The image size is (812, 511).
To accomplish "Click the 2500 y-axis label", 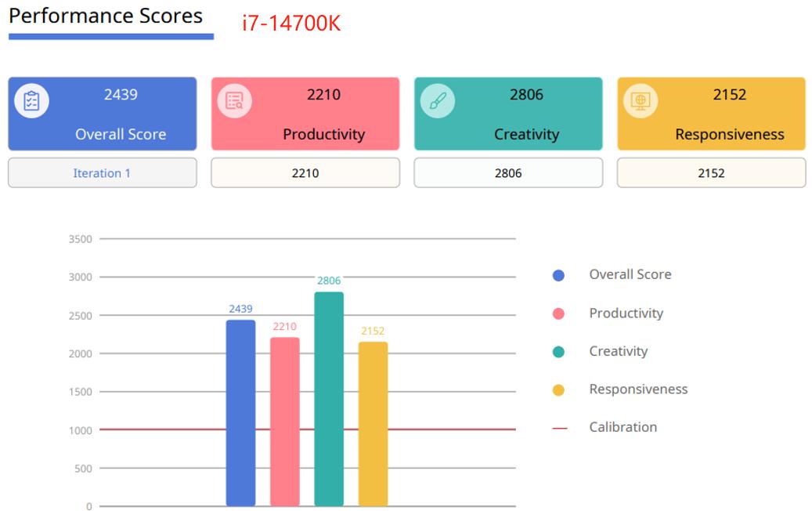I will click(81, 316).
